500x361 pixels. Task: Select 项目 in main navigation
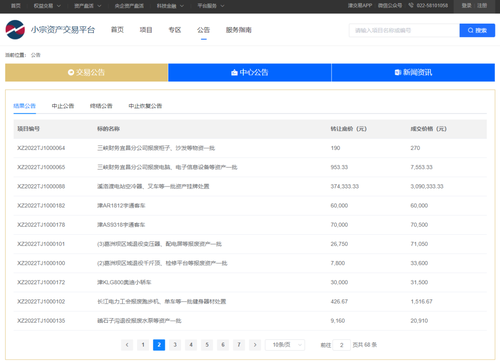(x=146, y=30)
